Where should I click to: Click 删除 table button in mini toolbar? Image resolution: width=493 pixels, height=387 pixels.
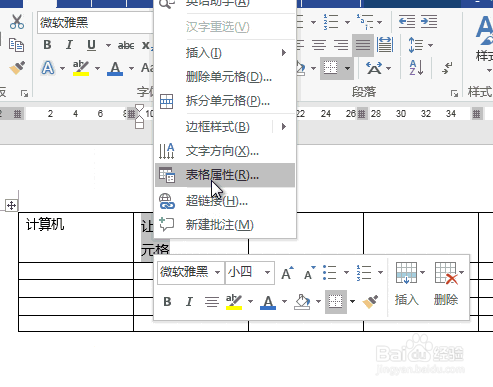point(447,284)
